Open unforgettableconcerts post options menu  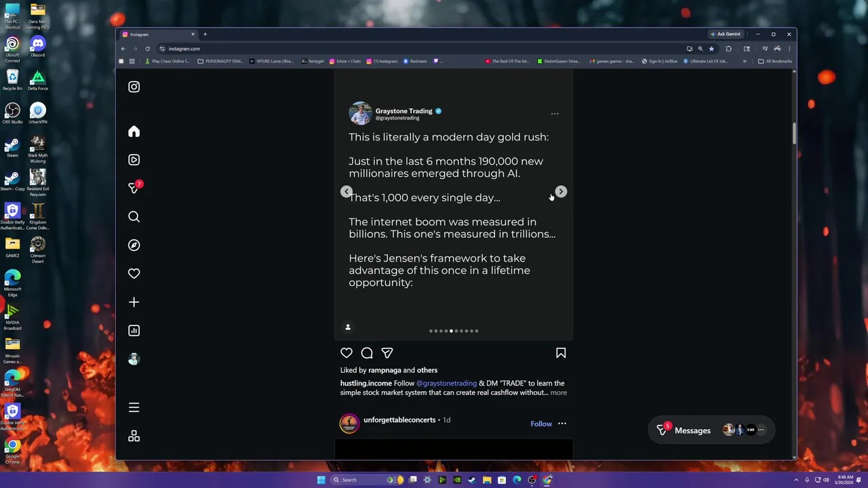tap(562, 424)
